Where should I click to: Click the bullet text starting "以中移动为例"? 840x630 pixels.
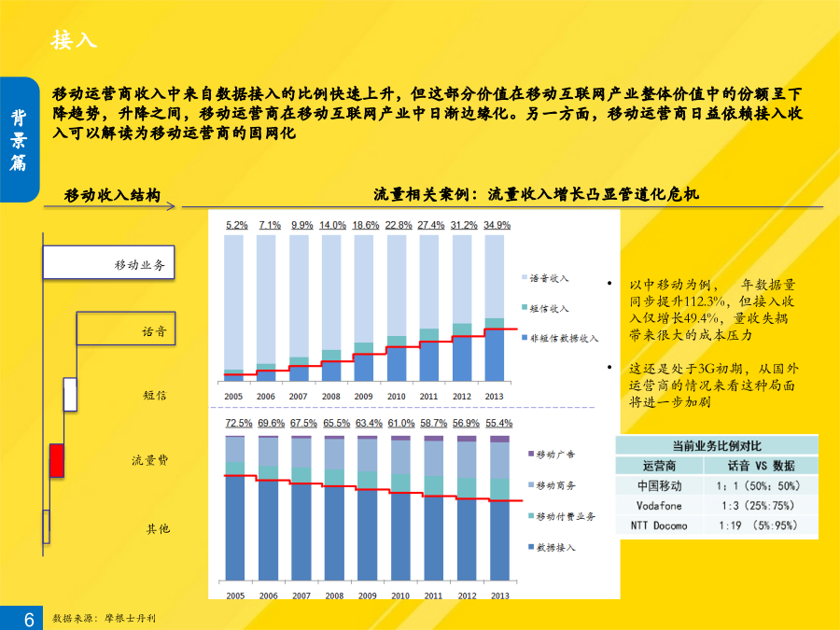(x=712, y=310)
